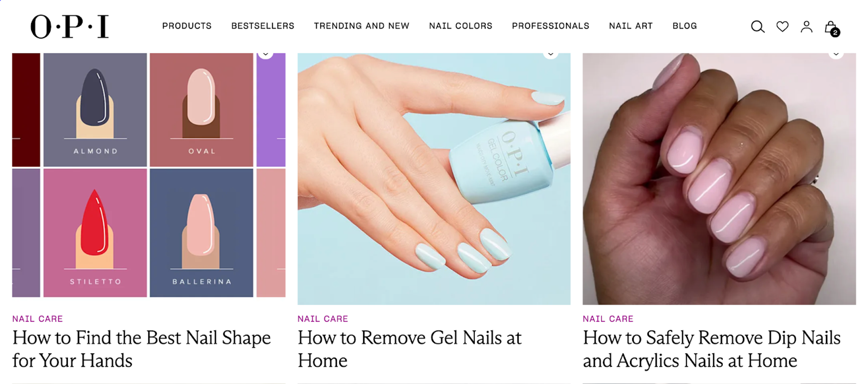The width and height of the screenshot is (868, 384).
Task: Open the account profile icon
Action: [x=806, y=27]
